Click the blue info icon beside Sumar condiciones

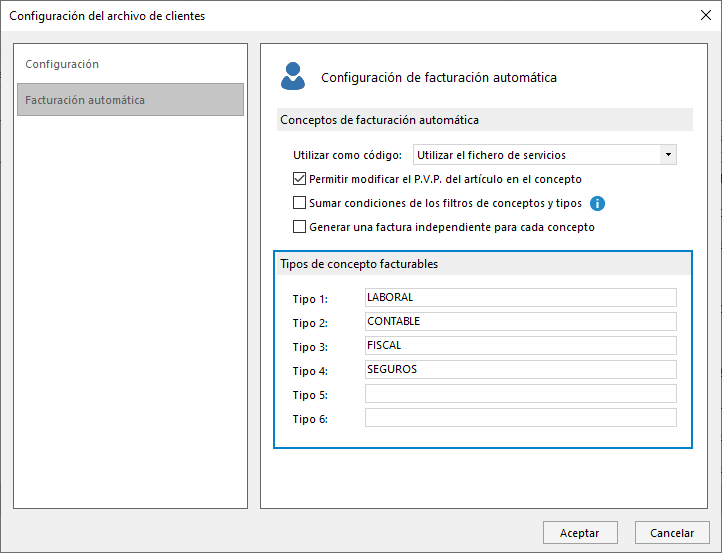pyautogui.click(x=597, y=203)
